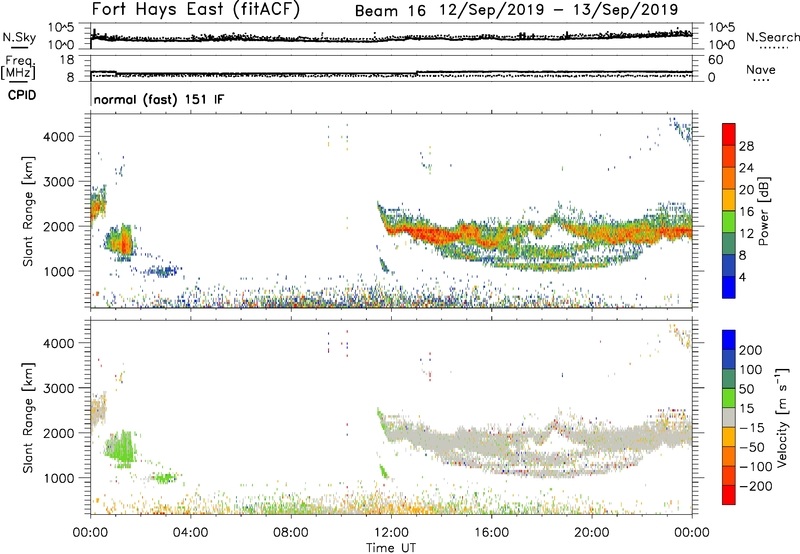Image resolution: width=800 pixels, height=554 pixels.
Task: Click the date range '12/Sep/2019 – 13/Sep/2019'
Action: tap(559, 10)
